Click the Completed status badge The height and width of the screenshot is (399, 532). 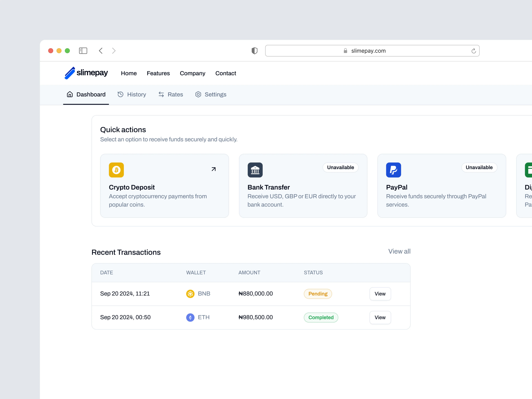coord(321,317)
